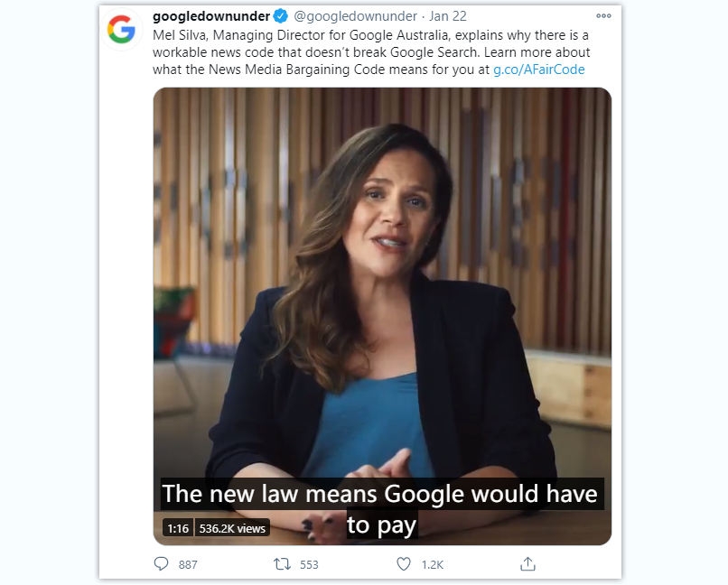This screenshot has height=585, width=728.
Task: Click the Google logo profile avatar
Action: [122, 29]
